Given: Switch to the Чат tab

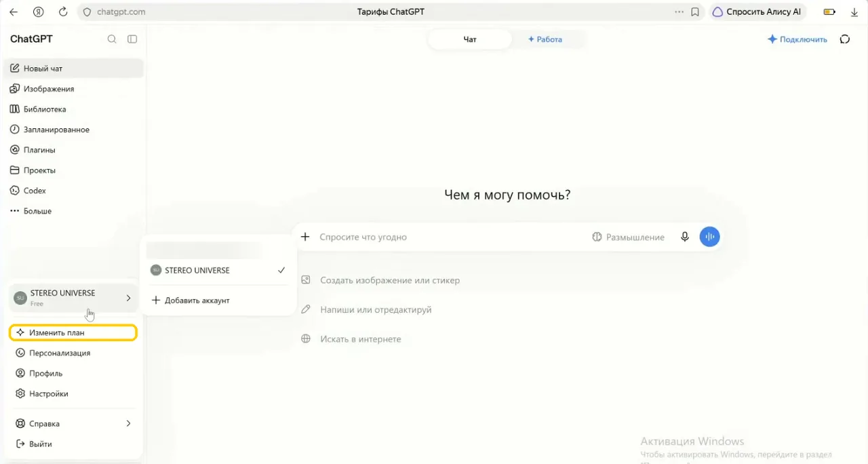Looking at the screenshot, I should 470,39.
